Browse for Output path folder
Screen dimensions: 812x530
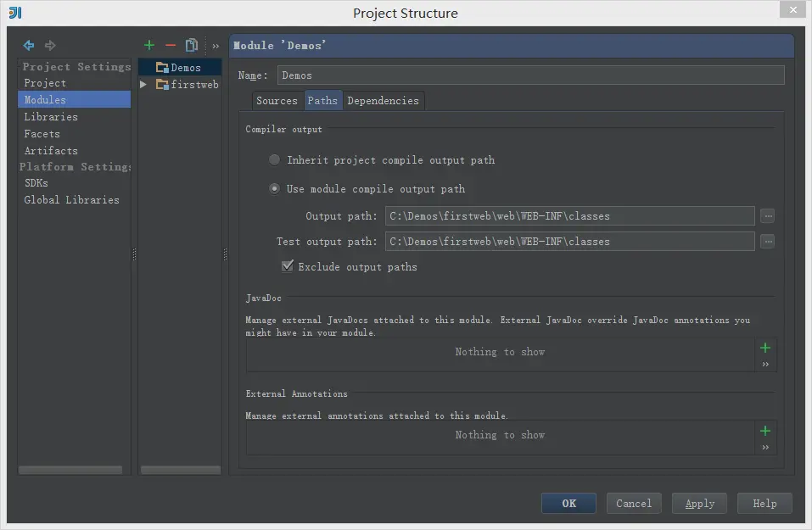[768, 216]
